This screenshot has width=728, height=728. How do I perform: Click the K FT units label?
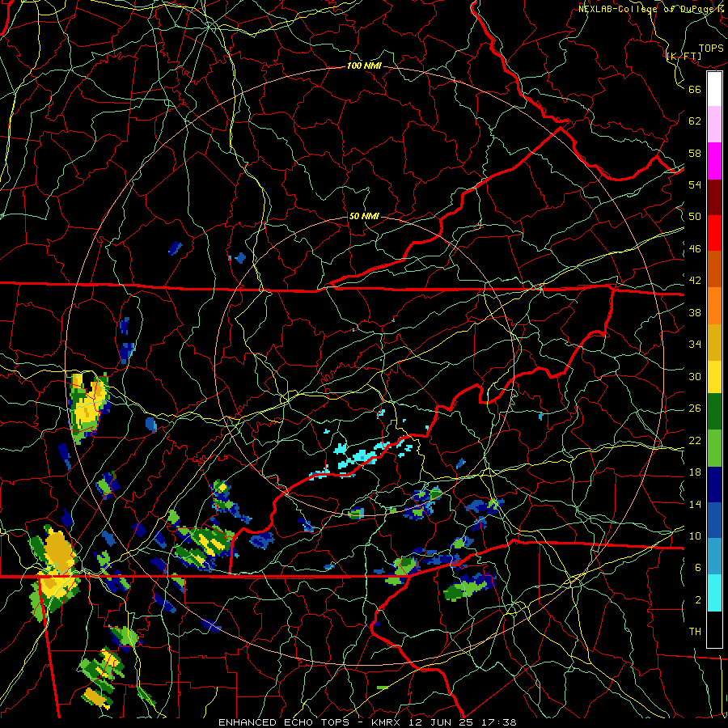coord(684,57)
